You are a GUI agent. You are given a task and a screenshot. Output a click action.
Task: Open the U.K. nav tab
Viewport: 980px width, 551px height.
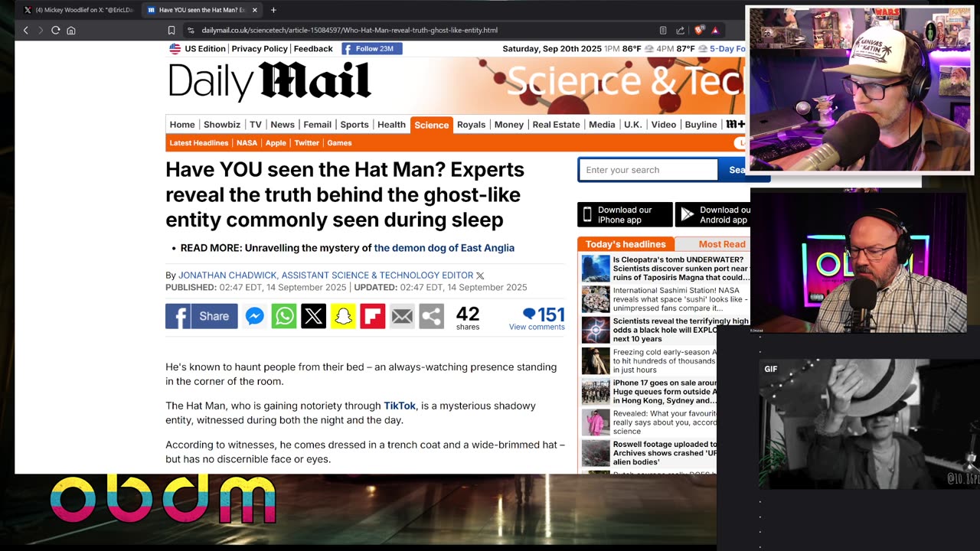pos(633,124)
